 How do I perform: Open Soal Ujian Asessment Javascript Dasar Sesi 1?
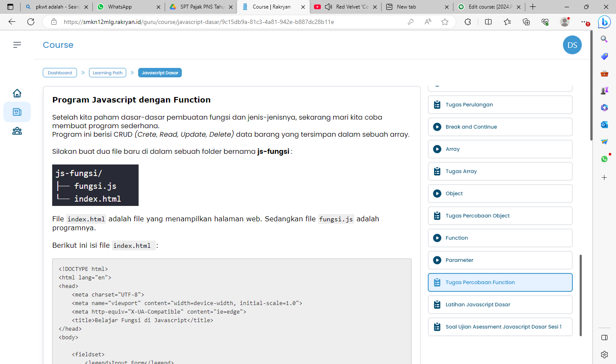(x=500, y=327)
